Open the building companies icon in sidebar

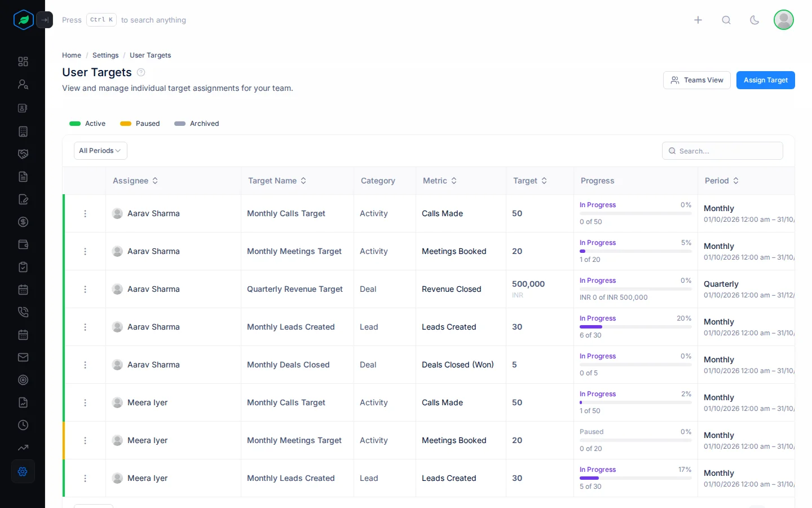[x=23, y=132]
